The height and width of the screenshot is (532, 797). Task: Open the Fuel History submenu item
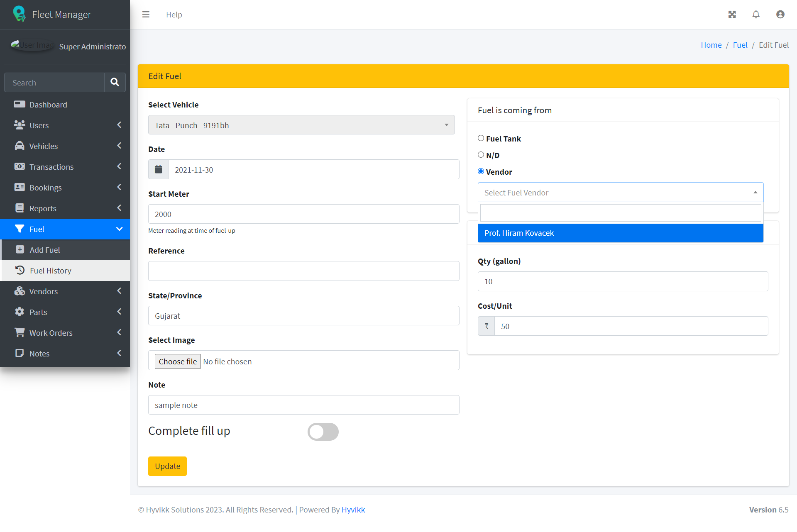[x=66, y=271]
